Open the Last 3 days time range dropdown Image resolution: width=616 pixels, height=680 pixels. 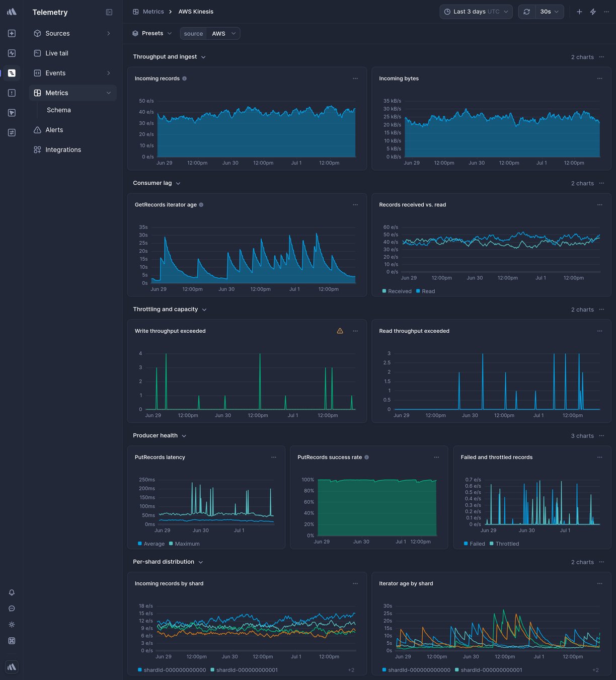pyautogui.click(x=476, y=12)
